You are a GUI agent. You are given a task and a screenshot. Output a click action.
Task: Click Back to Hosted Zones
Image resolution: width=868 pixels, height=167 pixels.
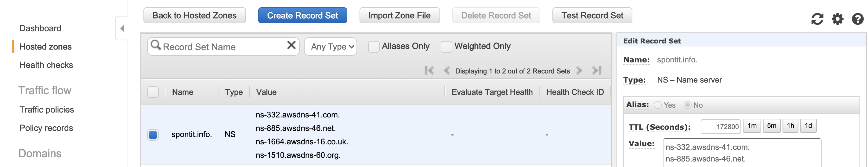194,16
